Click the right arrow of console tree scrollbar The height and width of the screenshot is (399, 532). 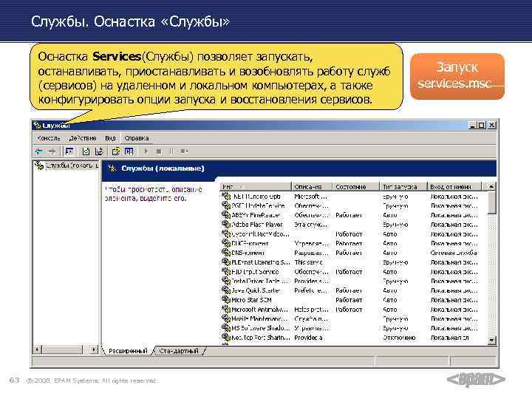(94, 349)
